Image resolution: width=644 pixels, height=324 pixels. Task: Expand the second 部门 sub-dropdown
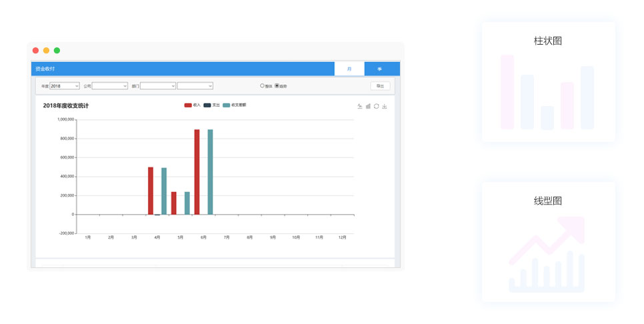point(195,86)
